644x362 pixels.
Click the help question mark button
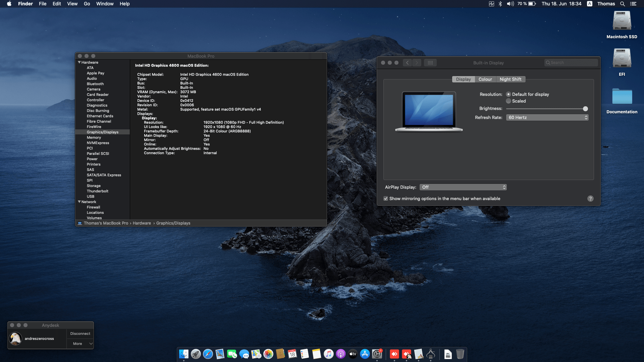click(x=590, y=199)
